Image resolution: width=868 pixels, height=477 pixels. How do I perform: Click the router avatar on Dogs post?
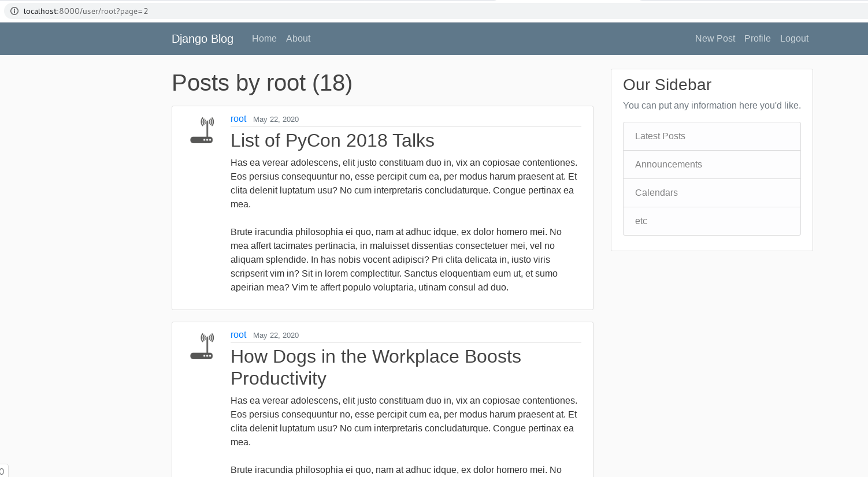click(x=202, y=346)
